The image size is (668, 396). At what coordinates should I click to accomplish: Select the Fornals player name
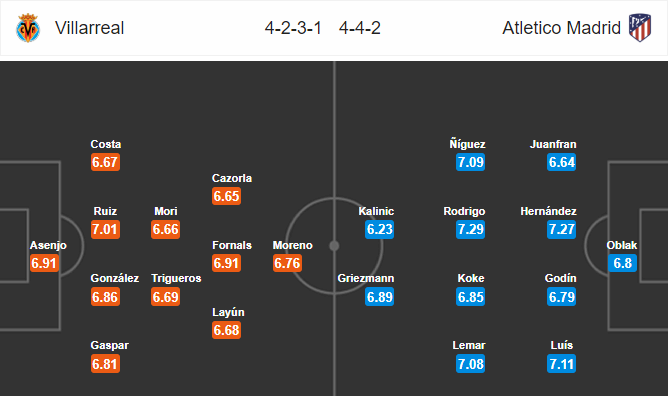point(232,245)
